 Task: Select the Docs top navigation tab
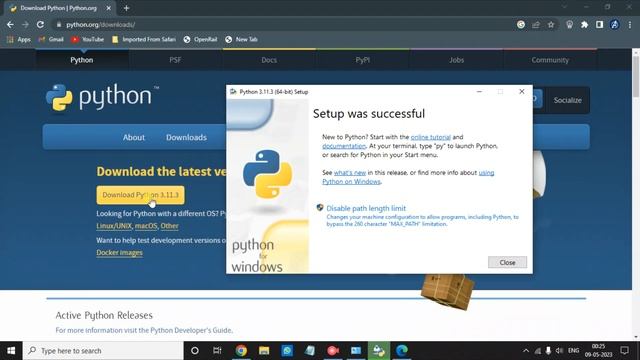(269, 60)
